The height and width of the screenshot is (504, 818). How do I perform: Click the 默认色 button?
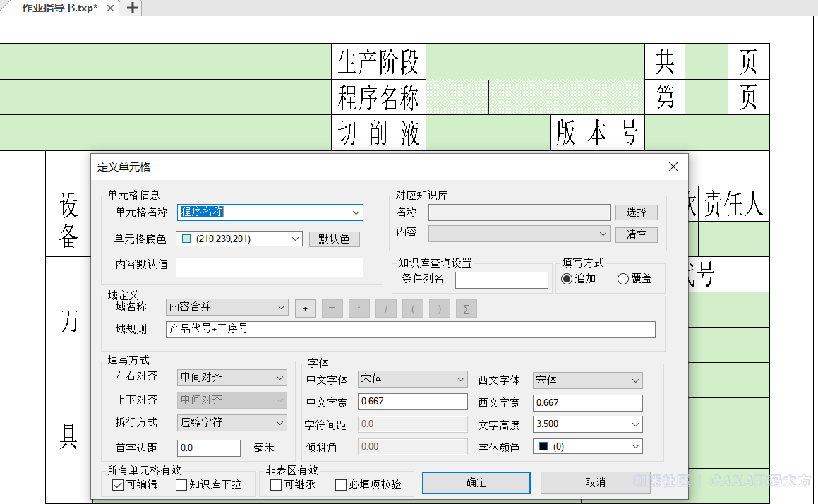(x=334, y=239)
